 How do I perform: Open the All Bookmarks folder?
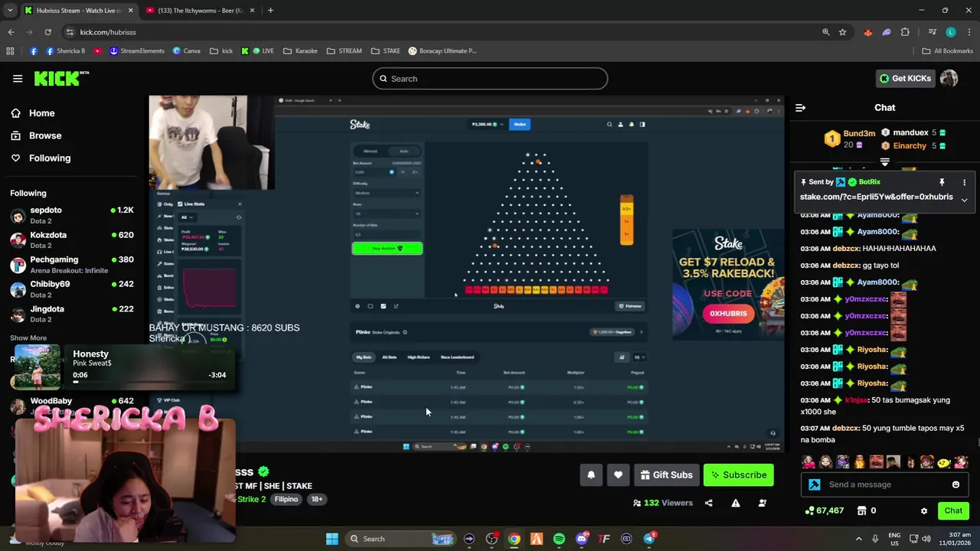948,51
